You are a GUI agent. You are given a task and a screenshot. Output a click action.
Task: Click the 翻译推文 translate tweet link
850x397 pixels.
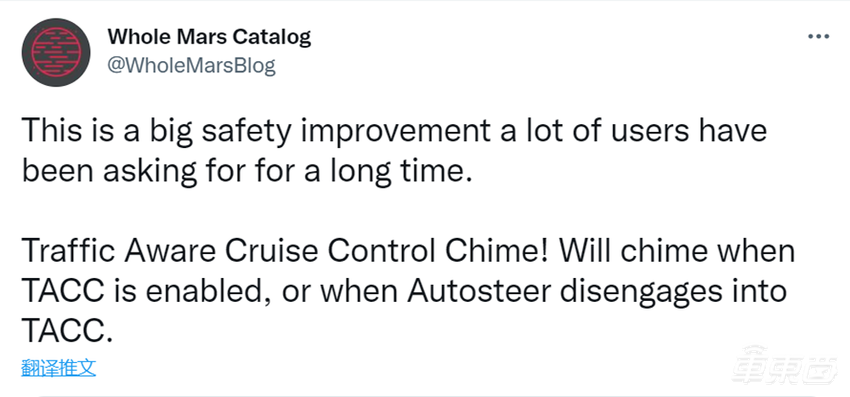coord(59,368)
